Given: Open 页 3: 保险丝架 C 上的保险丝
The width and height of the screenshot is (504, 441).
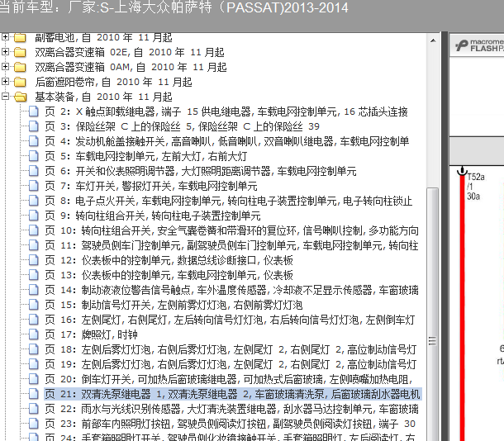Looking at the screenshot, I should [x=183, y=126].
